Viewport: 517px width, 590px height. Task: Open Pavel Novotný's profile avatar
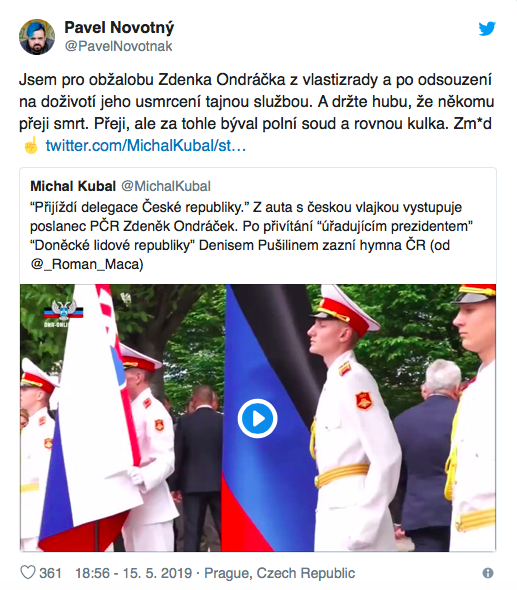37,37
